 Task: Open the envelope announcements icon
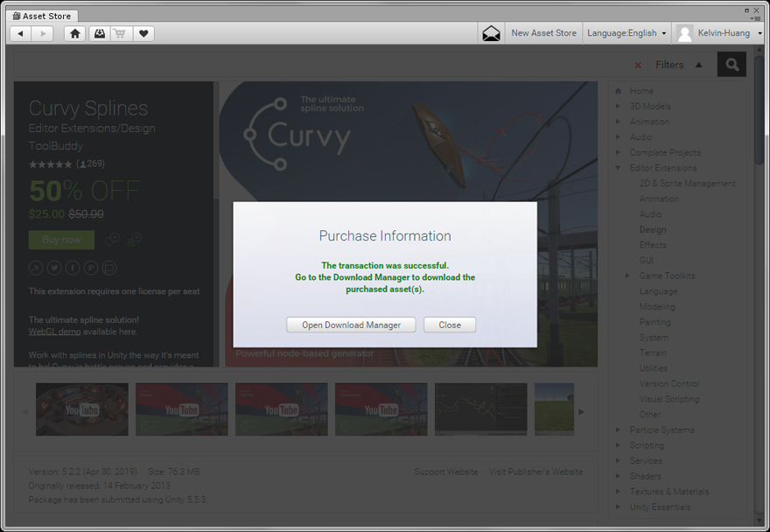tap(492, 33)
